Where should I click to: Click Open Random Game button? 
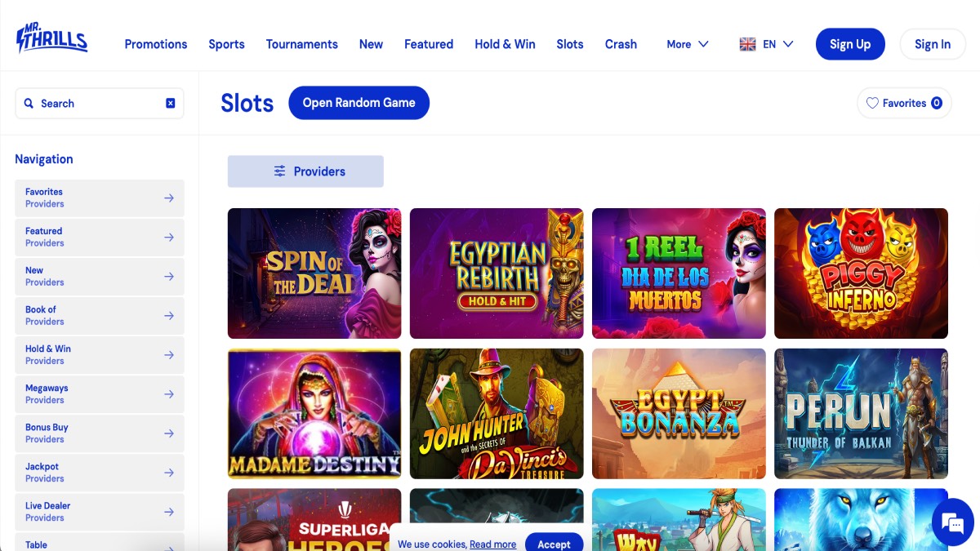point(359,103)
